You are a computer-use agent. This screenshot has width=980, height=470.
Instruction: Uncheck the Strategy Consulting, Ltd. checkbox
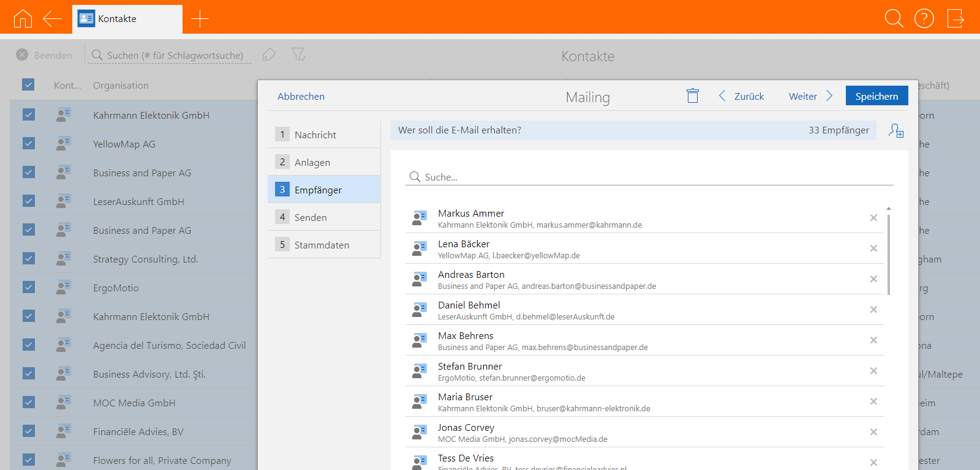coord(28,258)
